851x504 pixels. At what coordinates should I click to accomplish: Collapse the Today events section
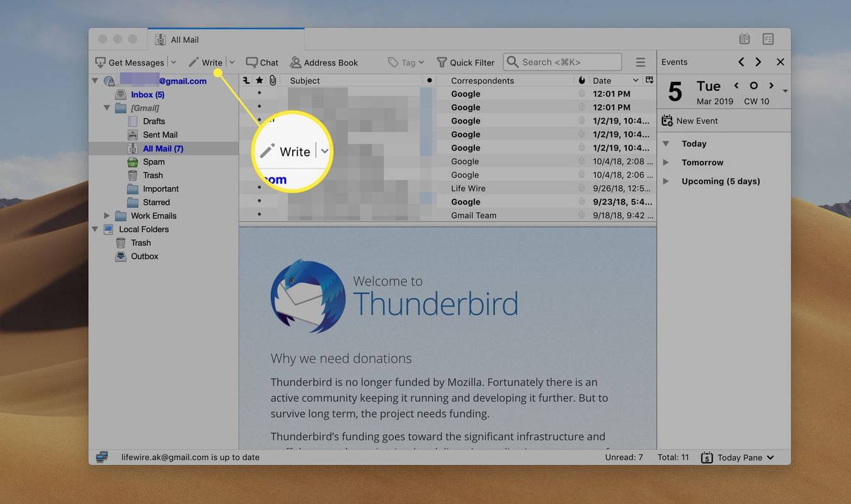666,144
